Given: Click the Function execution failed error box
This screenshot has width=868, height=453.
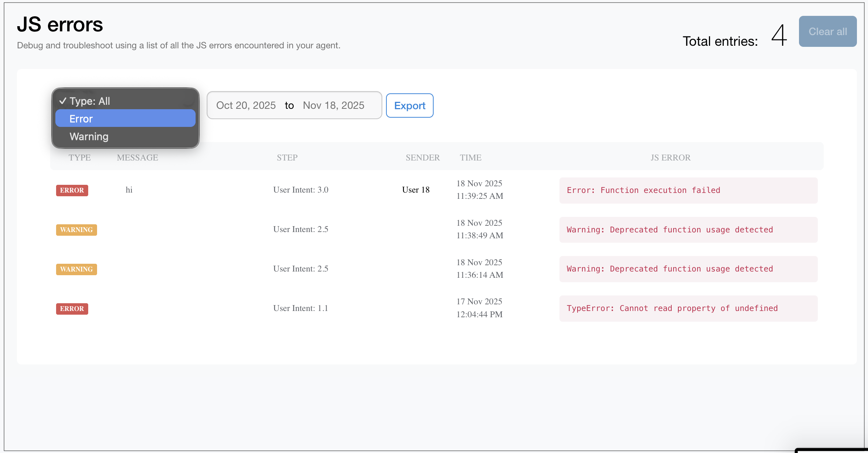Looking at the screenshot, I should pyautogui.click(x=688, y=190).
